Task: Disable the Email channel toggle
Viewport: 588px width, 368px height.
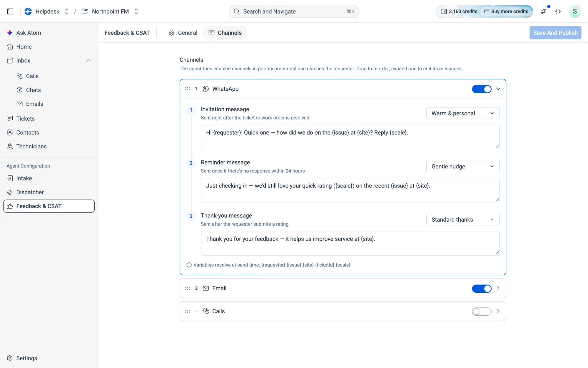Action: [x=482, y=289]
